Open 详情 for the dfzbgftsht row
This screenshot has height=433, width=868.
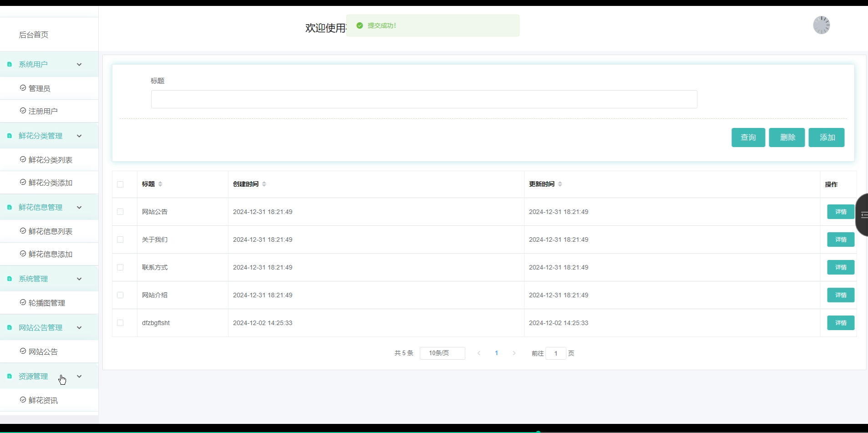(841, 323)
